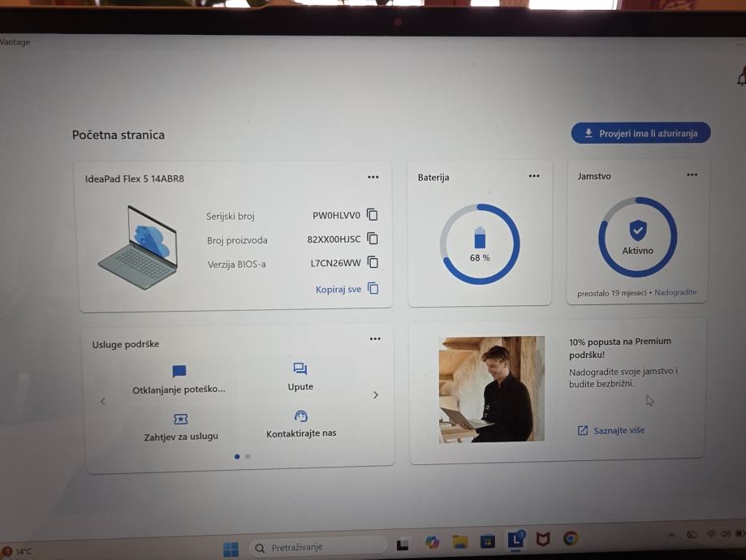The height and width of the screenshot is (560, 746).
Task: Open Google Chrome from the taskbar
Action: point(571,538)
